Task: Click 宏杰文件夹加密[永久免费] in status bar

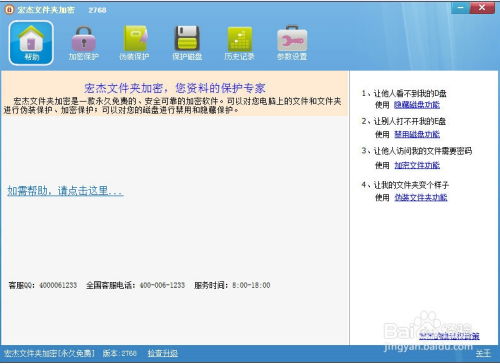Action: [49, 353]
